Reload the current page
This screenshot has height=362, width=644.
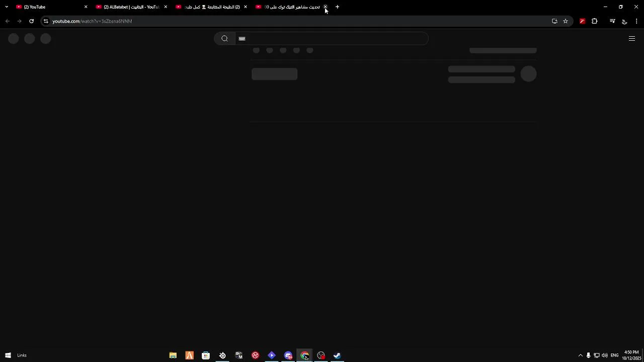coord(31,21)
